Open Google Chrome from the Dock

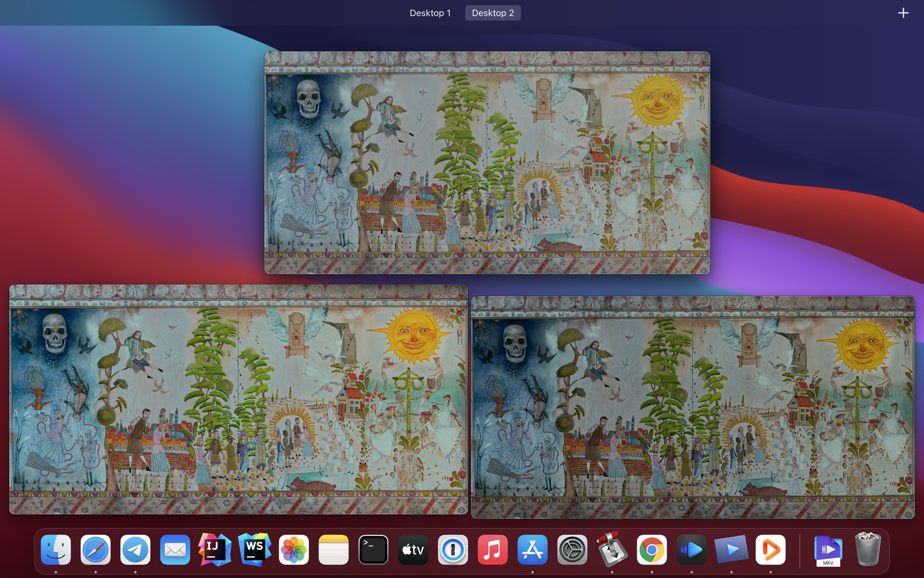[x=652, y=550]
